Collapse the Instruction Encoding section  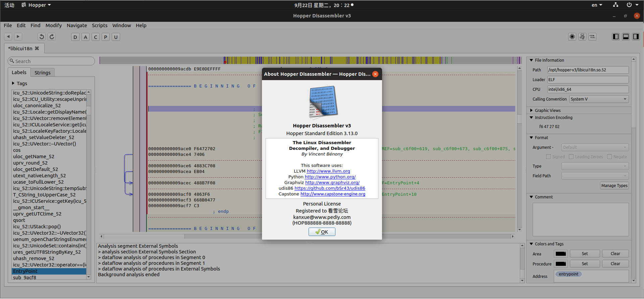531,118
